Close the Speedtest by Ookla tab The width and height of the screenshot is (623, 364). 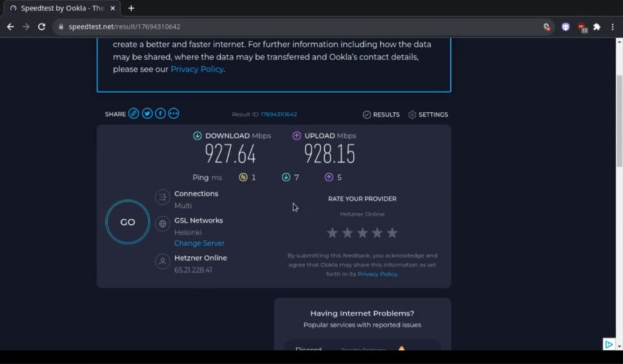pos(113,9)
